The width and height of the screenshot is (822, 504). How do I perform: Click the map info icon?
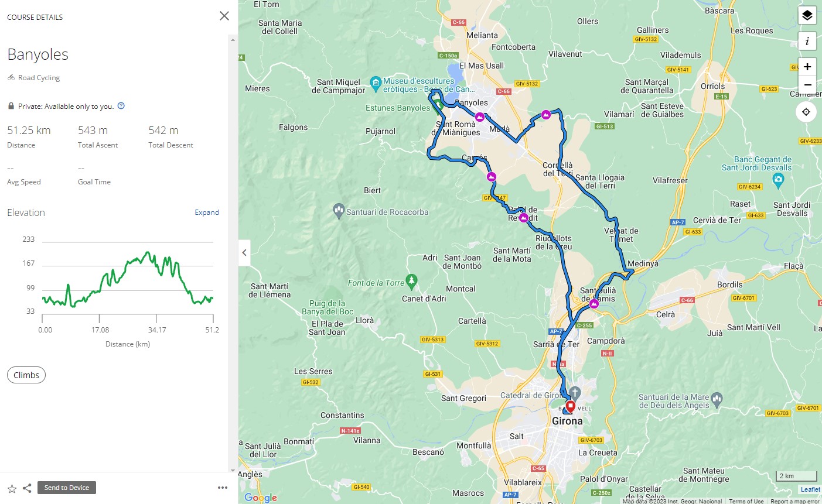click(x=807, y=41)
